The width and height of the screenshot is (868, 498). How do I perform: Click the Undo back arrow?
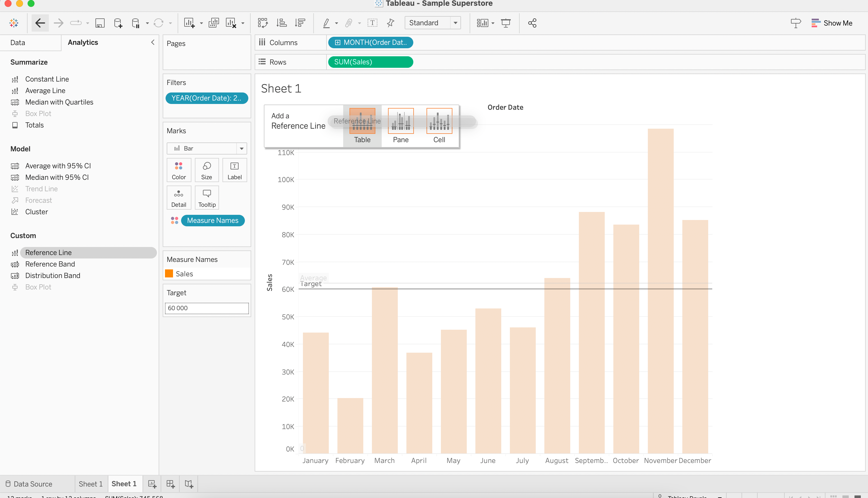(x=40, y=23)
